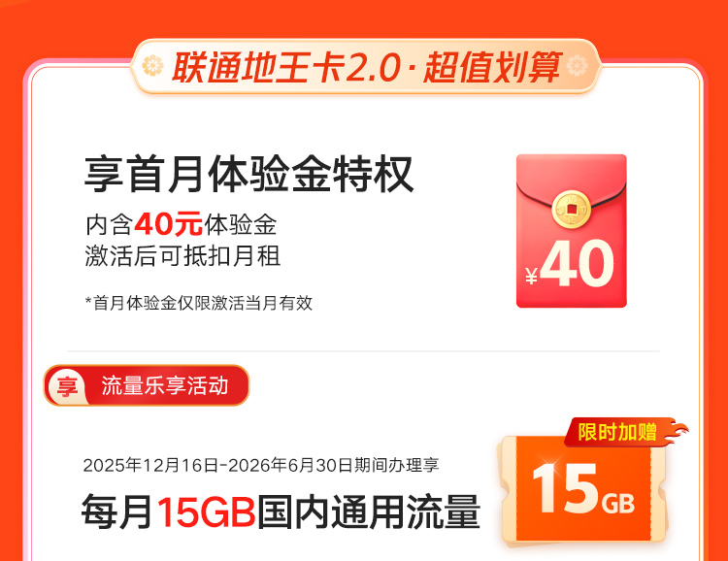Open the 流量乐享活动 label
Viewport: 728px width, 561px height.
click(x=165, y=386)
